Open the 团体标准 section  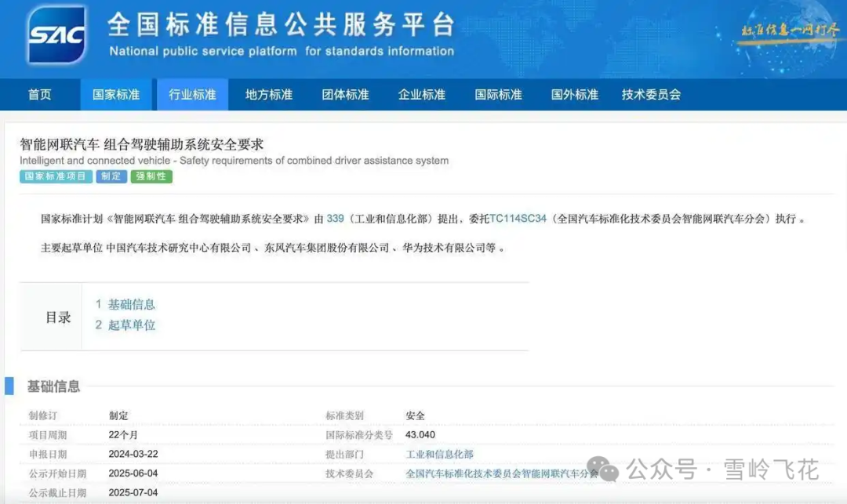coord(345,94)
